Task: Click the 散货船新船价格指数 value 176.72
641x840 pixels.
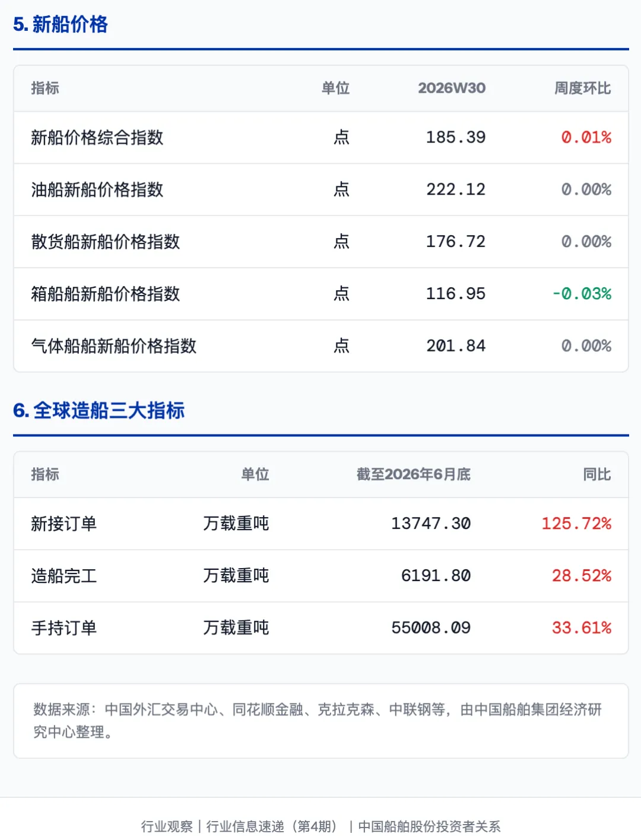Action: pos(456,242)
